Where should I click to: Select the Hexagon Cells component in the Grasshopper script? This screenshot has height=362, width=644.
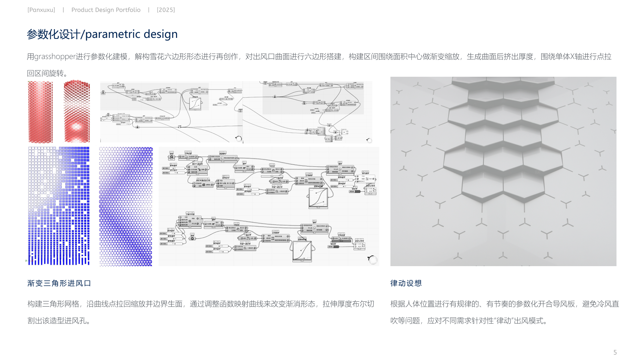click(121, 118)
